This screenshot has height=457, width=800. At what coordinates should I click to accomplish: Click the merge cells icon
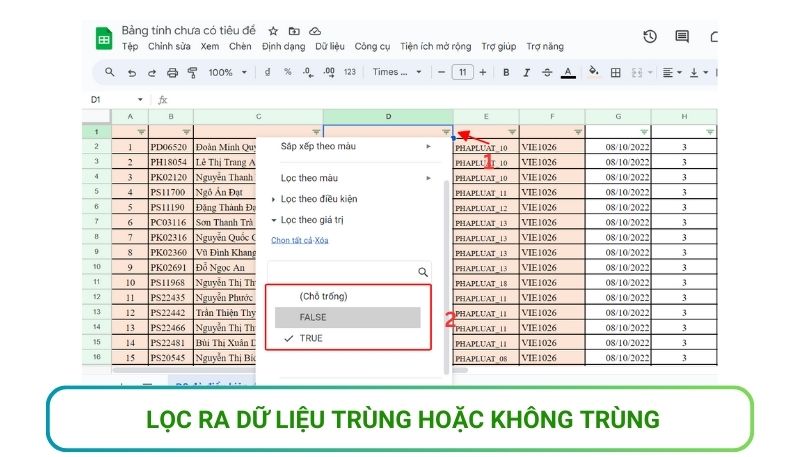tap(637, 73)
